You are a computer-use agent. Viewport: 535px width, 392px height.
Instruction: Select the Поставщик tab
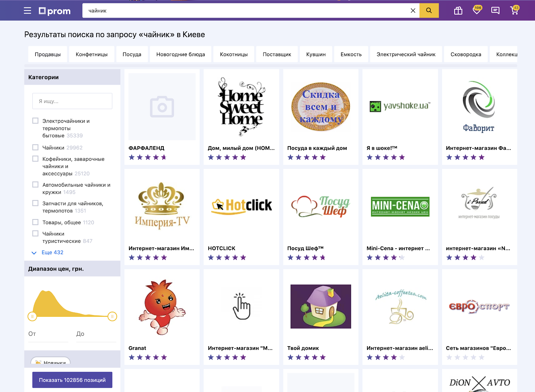277,54
